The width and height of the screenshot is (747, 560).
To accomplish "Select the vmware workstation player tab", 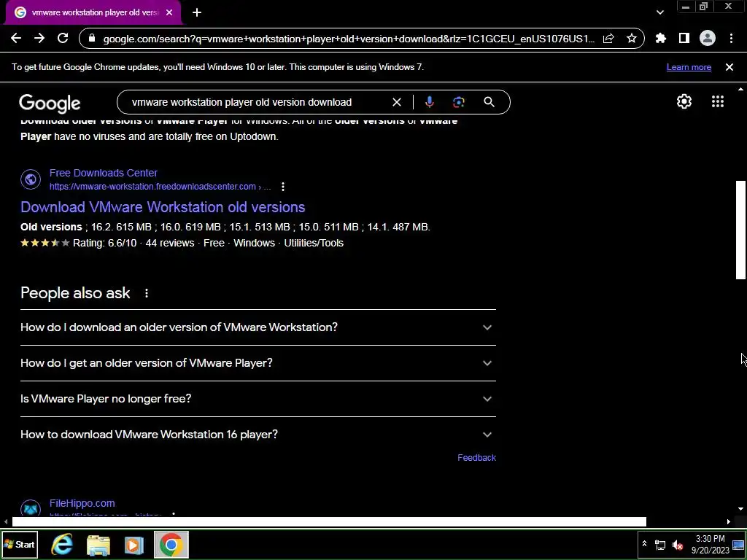I will pyautogui.click(x=93, y=13).
